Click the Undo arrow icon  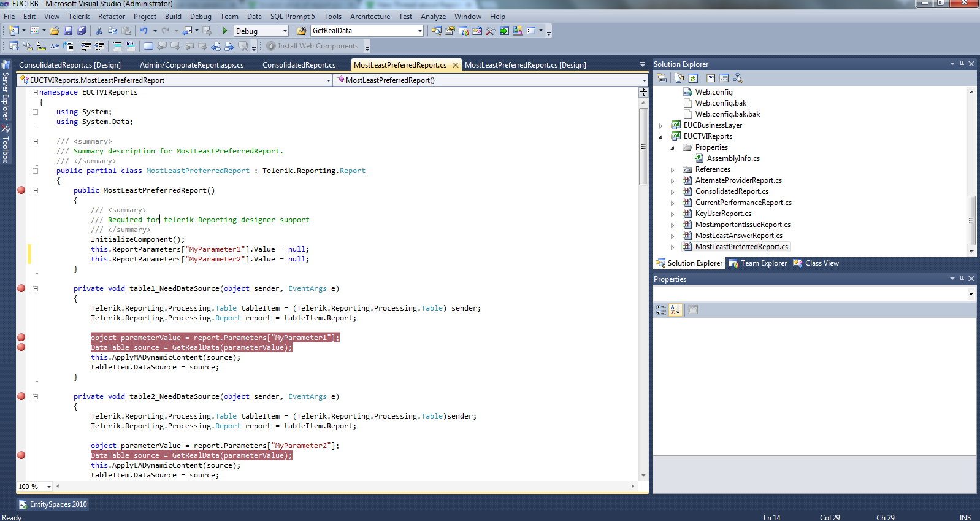pyautogui.click(x=144, y=31)
